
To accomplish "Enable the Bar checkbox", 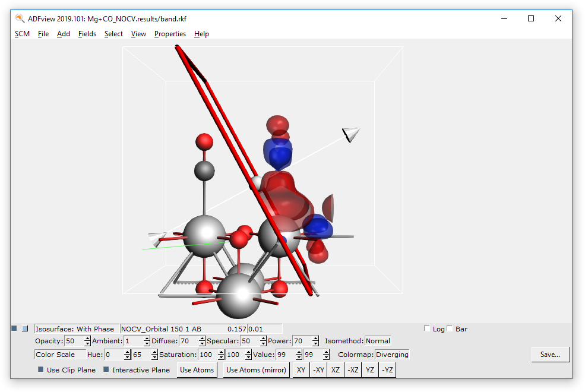I will [x=450, y=328].
